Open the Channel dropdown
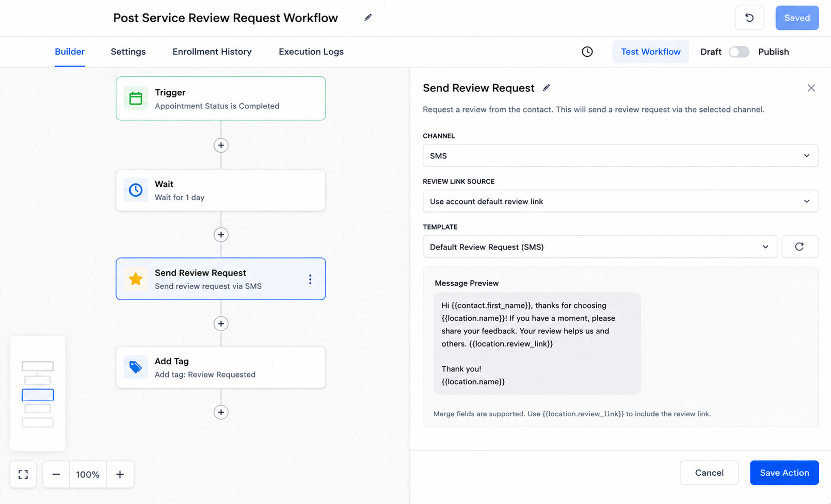 tap(620, 156)
